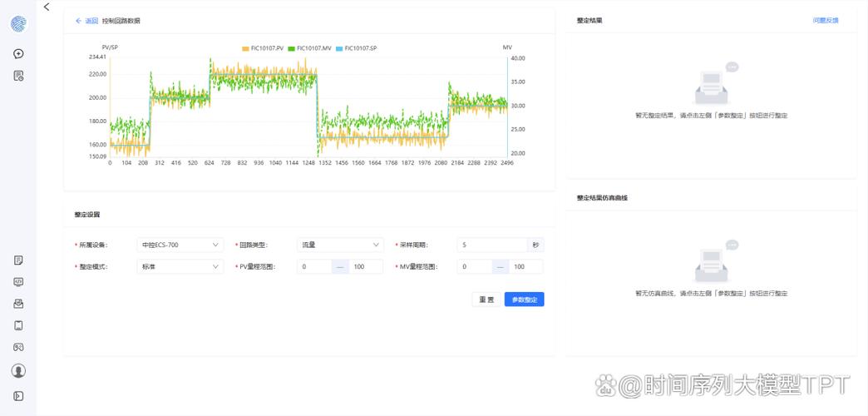The width and height of the screenshot is (868, 416).
Task: Click the 1248 x-axis tick label
Action: tap(308, 163)
